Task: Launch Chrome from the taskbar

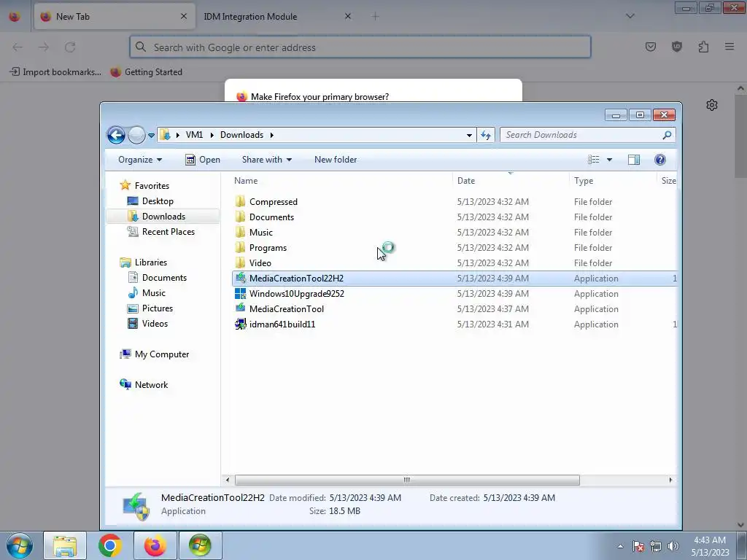Action: point(110,545)
